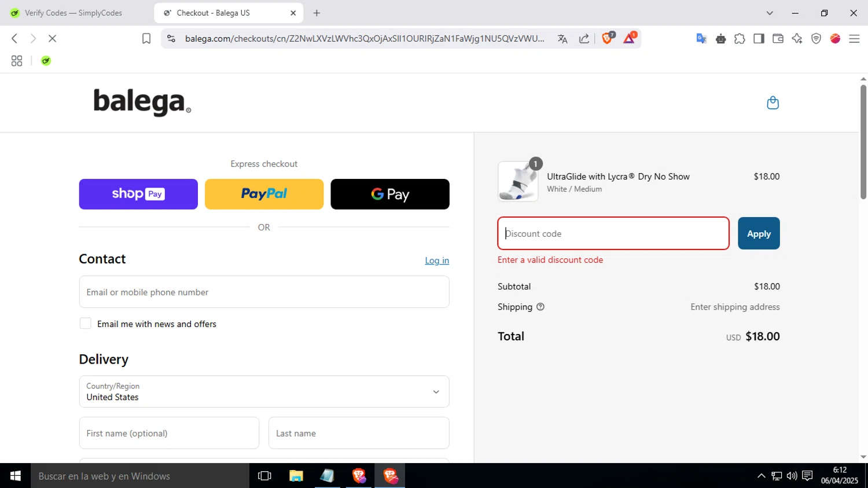Stop loading the page
The image size is (868, 488).
pos(52,38)
